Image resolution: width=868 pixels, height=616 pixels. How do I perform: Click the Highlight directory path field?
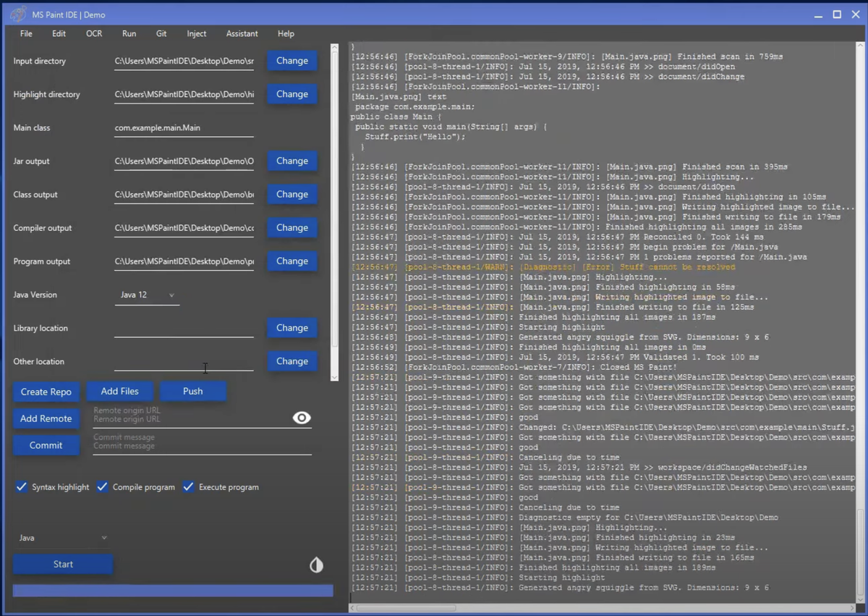click(184, 94)
